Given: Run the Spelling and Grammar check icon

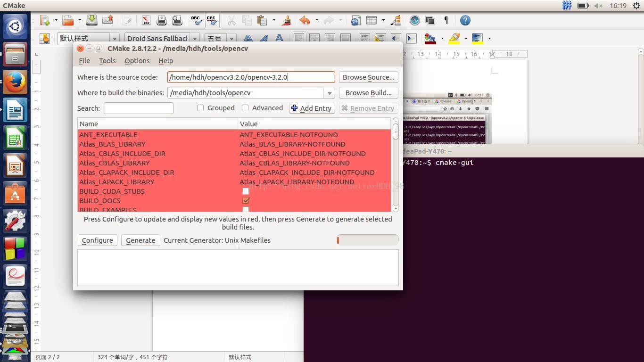Looking at the screenshot, I should (196, 20).
